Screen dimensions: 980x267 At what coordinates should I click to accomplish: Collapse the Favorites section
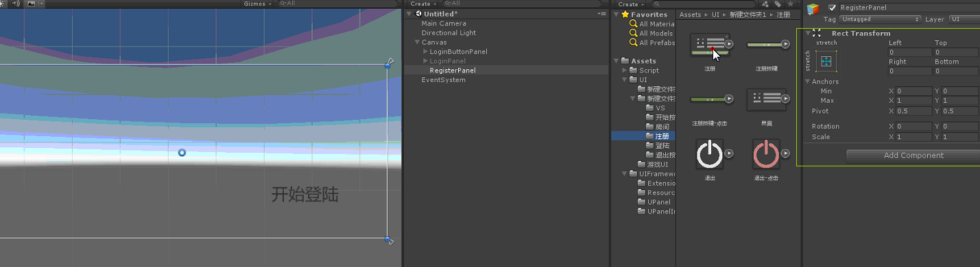[x=616, y=14]
